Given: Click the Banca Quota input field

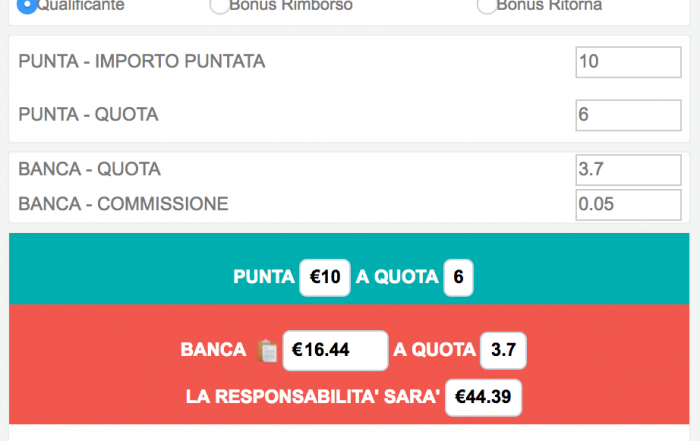Looking at the screenshot, I should 628,170.
